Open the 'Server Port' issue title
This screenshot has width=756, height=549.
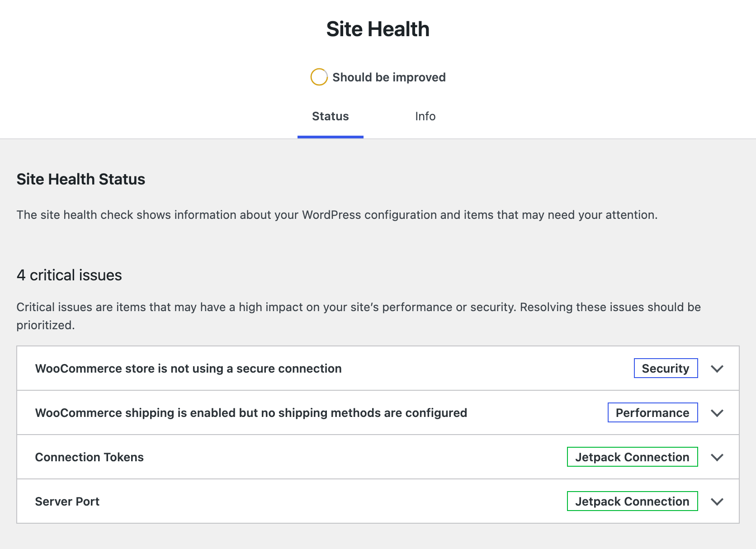(67, 502)
